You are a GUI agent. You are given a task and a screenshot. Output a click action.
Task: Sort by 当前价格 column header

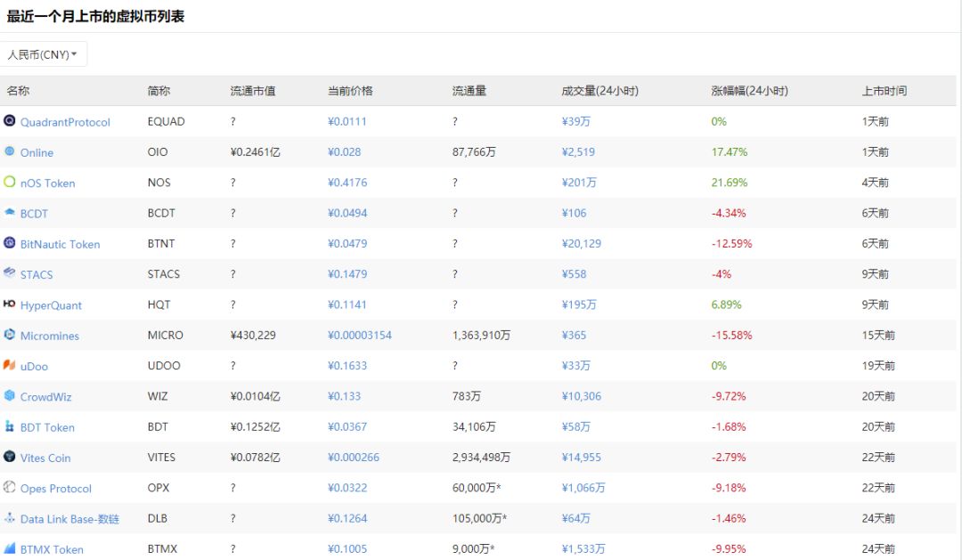tap(350, 91)
